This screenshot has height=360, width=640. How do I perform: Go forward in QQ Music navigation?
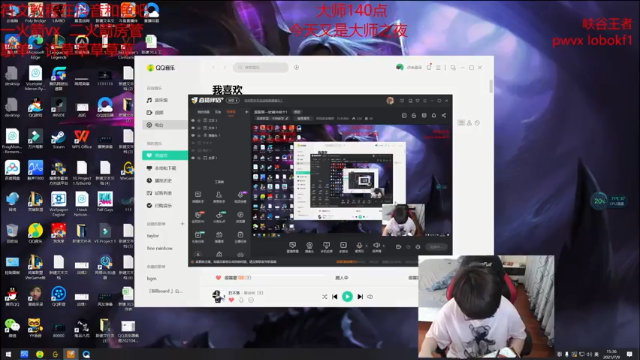pos(224,67)
